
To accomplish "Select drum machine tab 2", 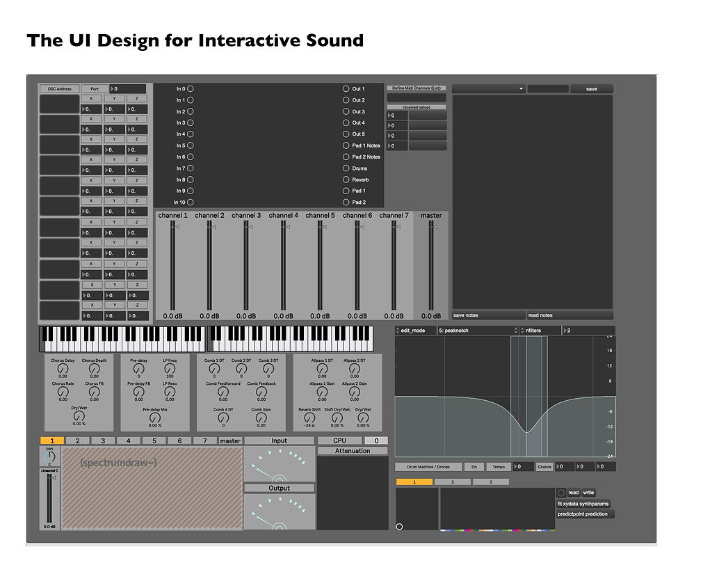I will [x=453, y=482].
